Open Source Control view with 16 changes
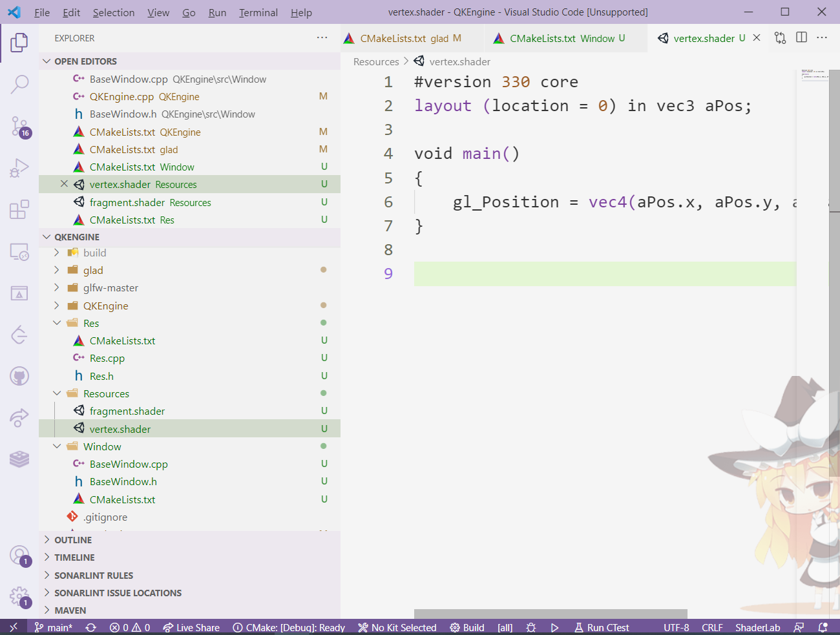This screenshot has width=840, height=635. coord(19,126)
